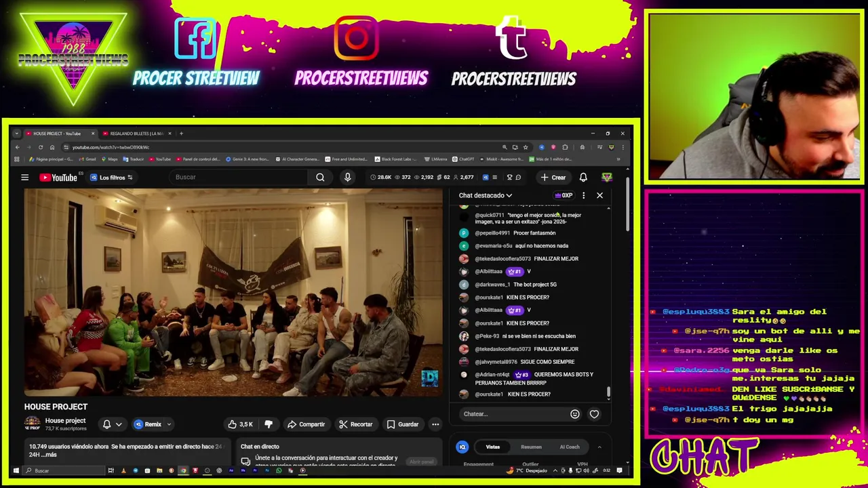The height and width of the screenshot is (488, 868).
Task: Click the Crear button
Action: point(553,178)
